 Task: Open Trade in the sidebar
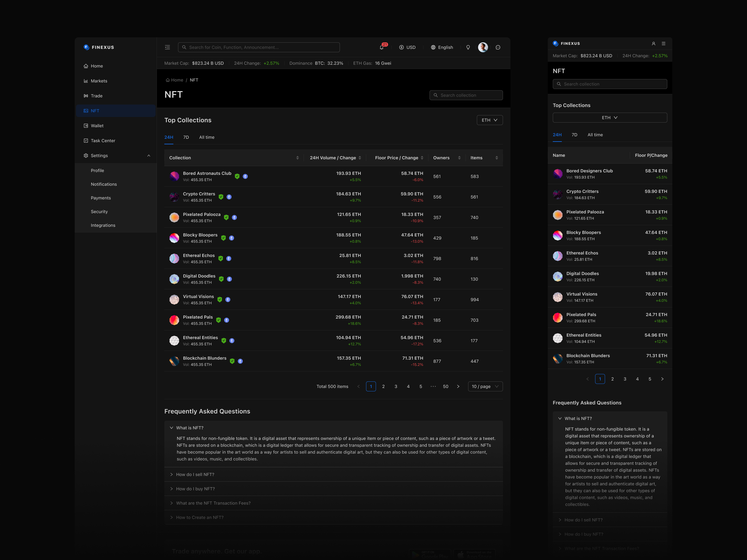pyautogui.click(x=116, y=96)
